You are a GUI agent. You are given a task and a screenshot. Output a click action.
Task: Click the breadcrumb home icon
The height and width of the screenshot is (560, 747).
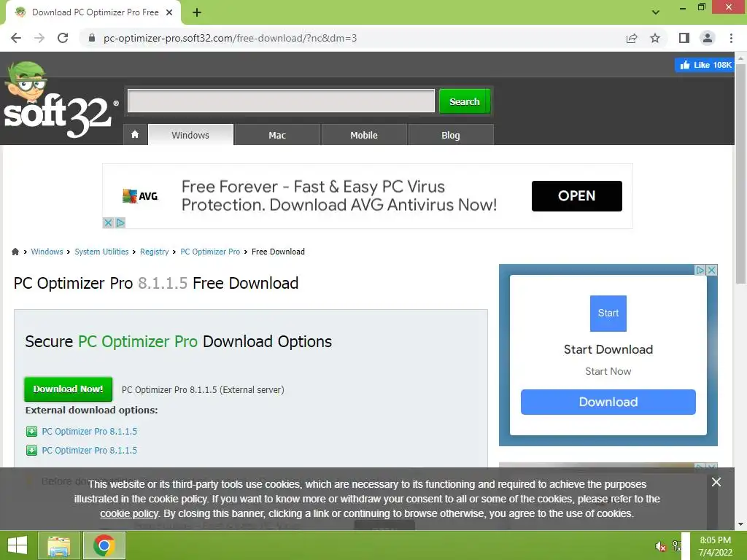click(15, 252)
